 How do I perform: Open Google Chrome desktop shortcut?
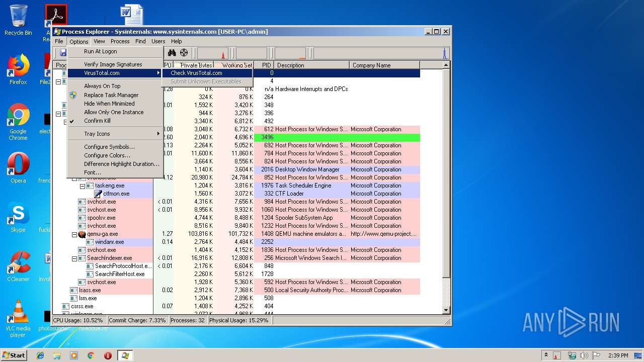click(18, 122)
